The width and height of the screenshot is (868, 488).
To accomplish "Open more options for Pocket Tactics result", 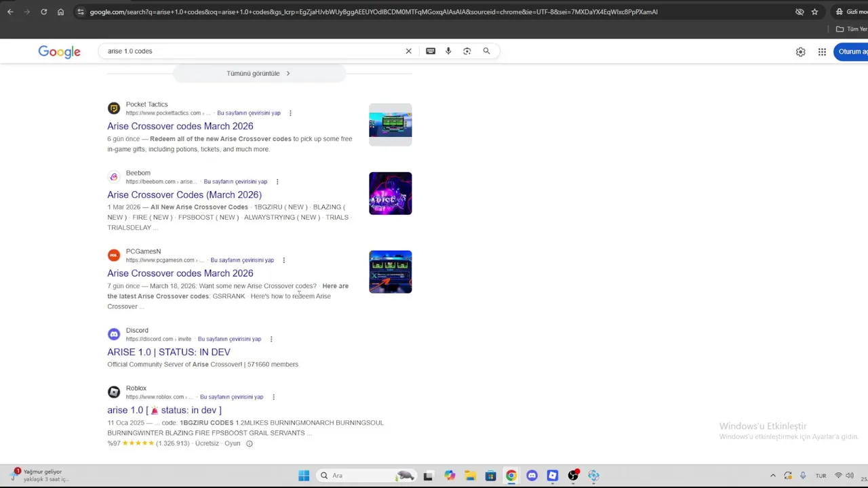I will coord(290,113).
